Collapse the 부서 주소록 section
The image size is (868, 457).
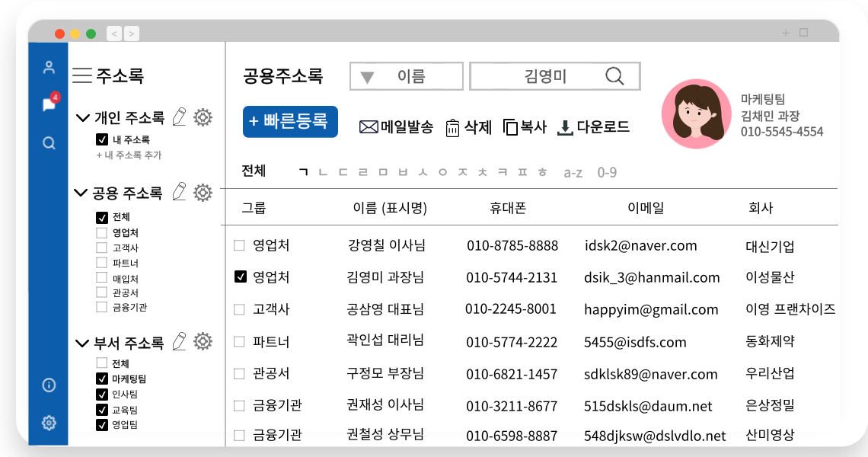82,343
